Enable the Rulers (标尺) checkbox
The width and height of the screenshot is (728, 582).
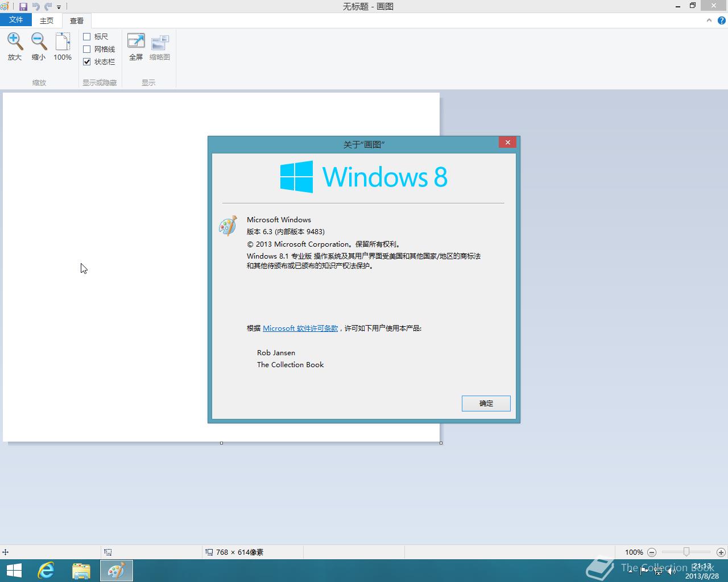[87, 36]
